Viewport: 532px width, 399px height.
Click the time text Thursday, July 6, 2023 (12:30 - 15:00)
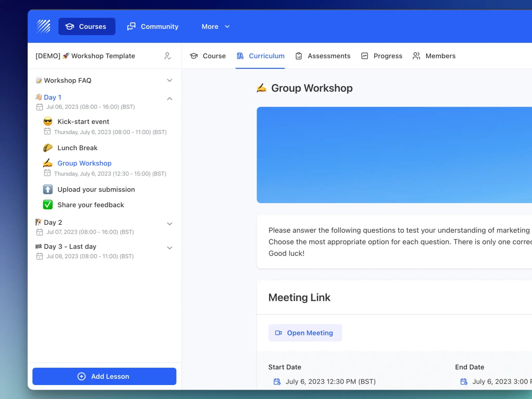110,174
